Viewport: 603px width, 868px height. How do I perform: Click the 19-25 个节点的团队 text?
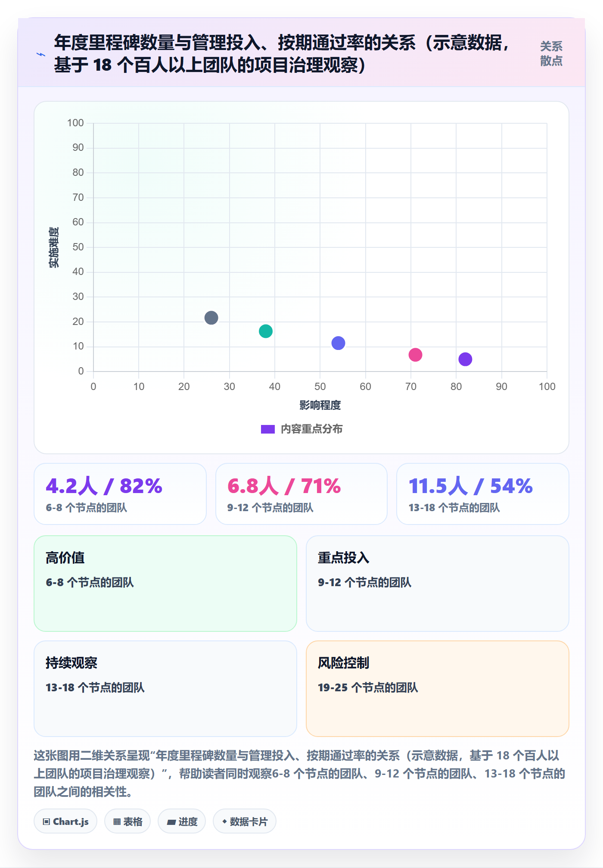[x=368, y=687]
